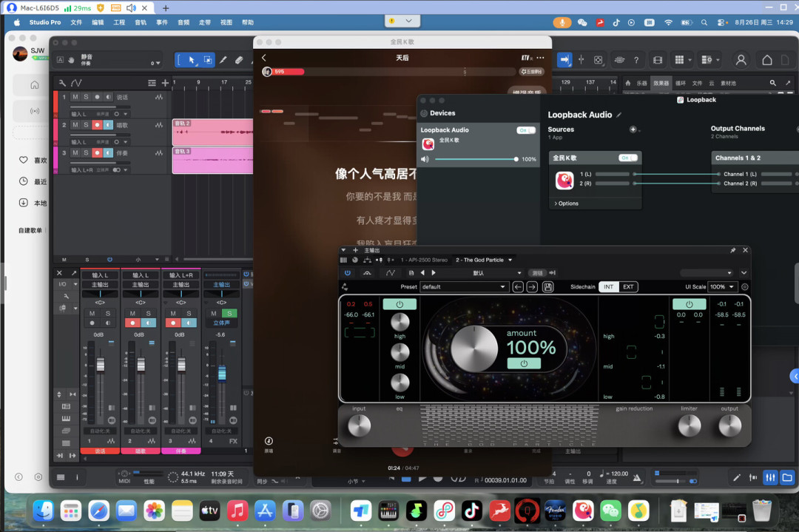The image size is (799, 532).
Task: Switch to the 乐器 browser tab
Action: pos(641,83)
